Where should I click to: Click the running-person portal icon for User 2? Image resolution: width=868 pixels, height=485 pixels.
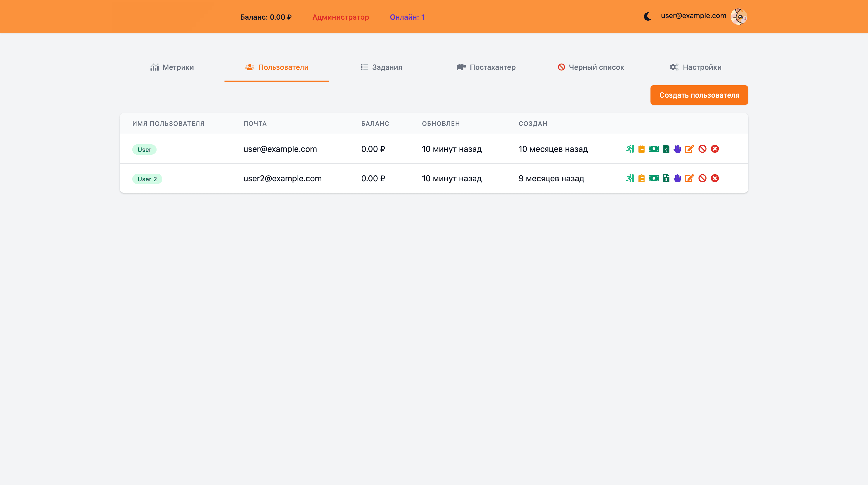click(x=630, y=178)
